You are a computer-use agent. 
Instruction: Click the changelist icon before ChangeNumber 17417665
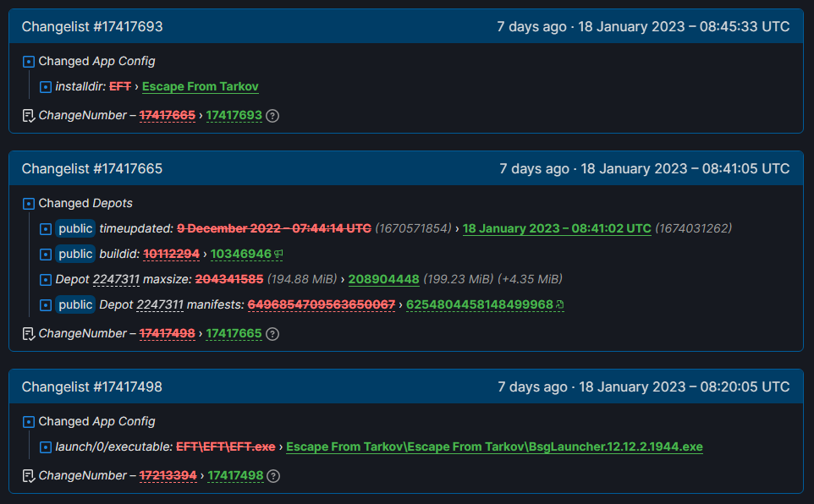[29, 334]
